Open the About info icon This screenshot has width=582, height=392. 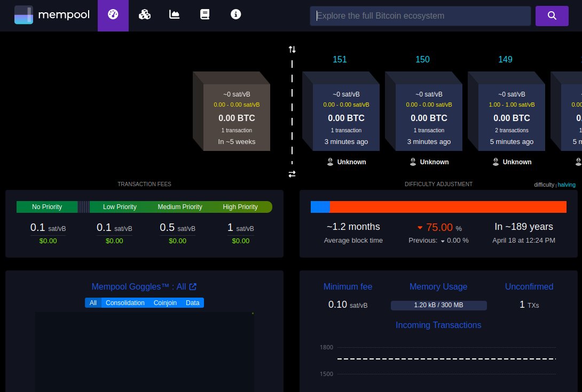pos(235,14)
